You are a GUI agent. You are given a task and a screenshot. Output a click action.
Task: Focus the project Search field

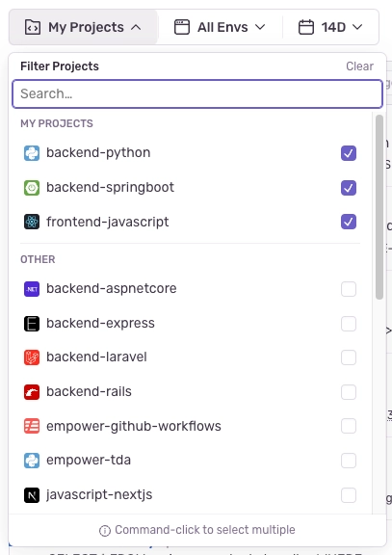(x=197, y=93)
